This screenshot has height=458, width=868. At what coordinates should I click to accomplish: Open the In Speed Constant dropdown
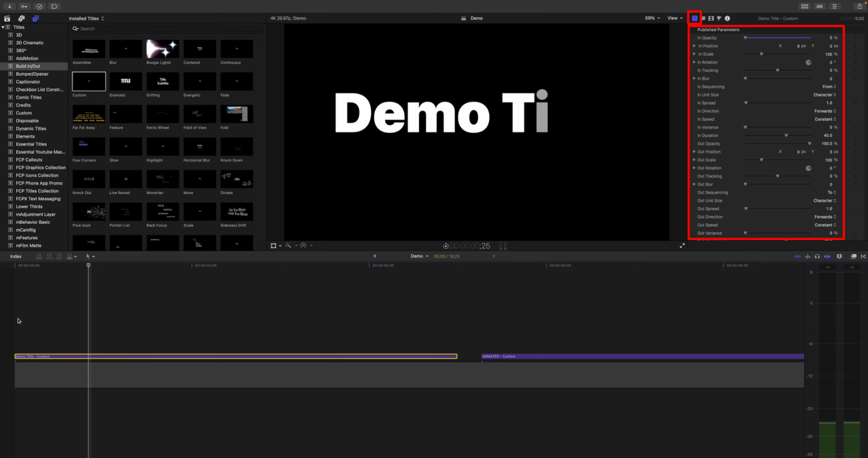coord(825,119)
